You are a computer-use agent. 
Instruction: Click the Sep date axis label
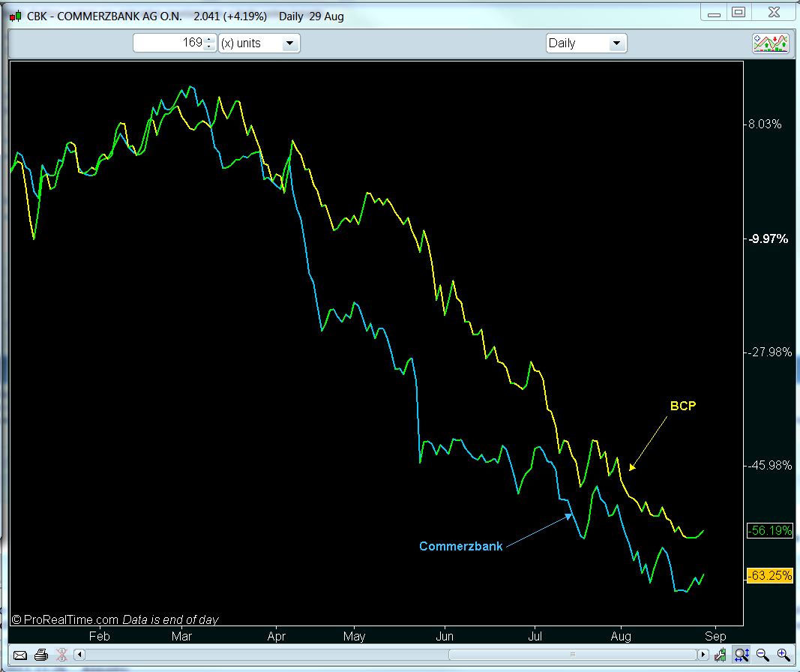tap(715, 636)
